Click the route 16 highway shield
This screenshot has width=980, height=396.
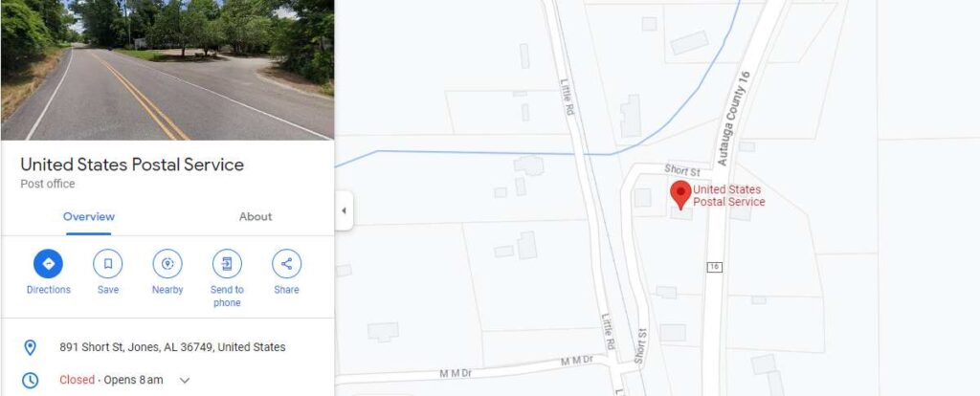tap(714, 267)
